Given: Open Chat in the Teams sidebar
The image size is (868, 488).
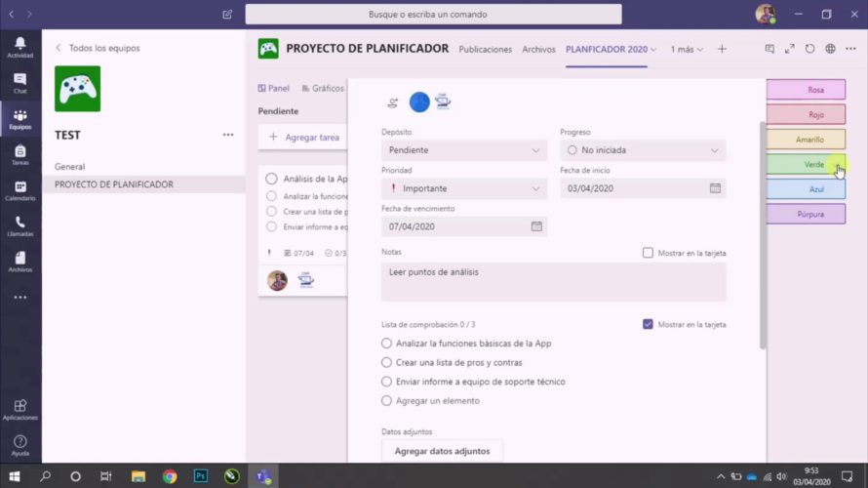Looking at the screenshot, I should [x=20, y=83].
